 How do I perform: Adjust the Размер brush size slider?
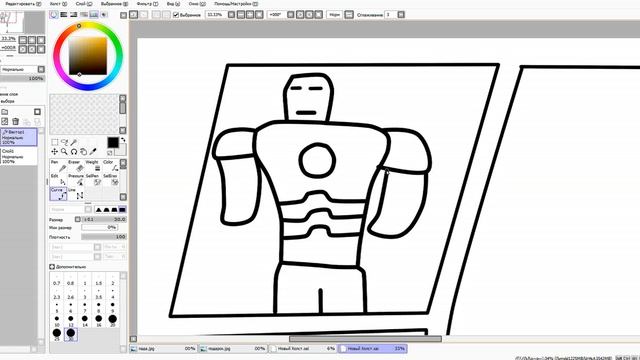click(x=104, y=219)
